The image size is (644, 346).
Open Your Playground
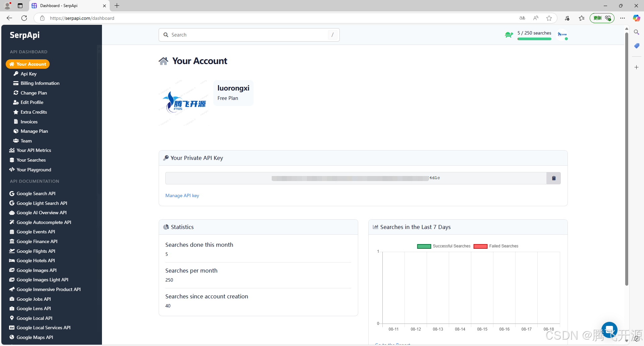[x=31, y=170]
